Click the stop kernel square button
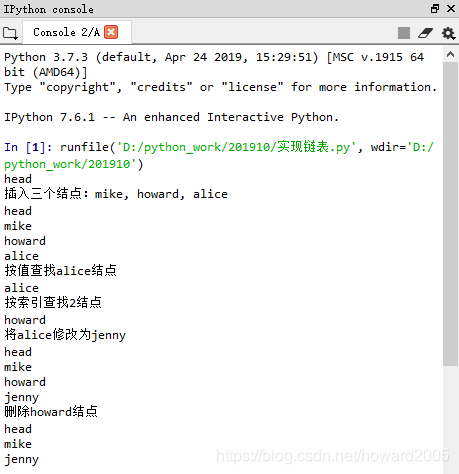 (404, 33)
